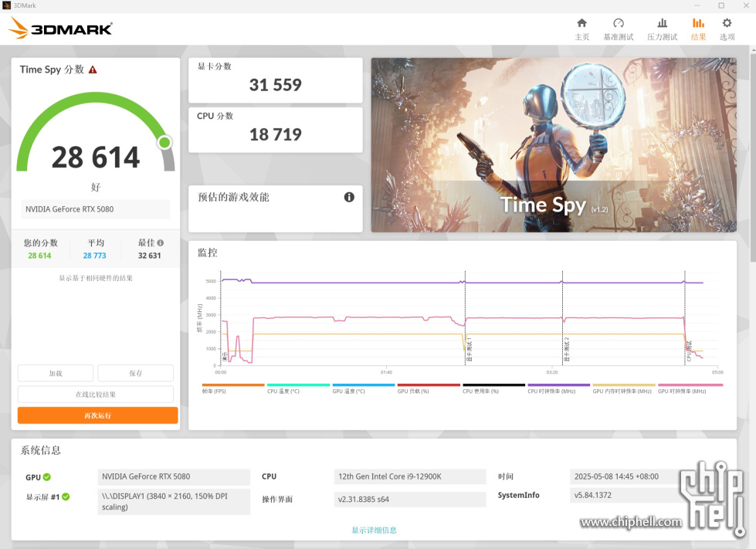756x549 pixels.
Task: Open the 显示详细信息 link
Action: (375, 530)
